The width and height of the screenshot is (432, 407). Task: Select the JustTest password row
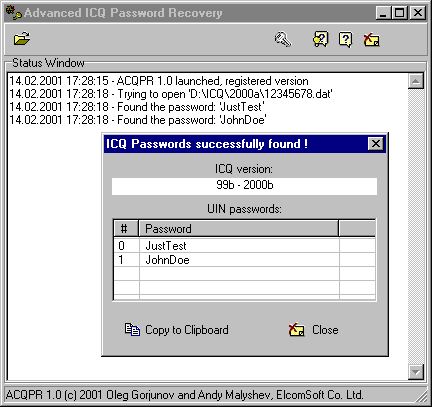click(244, 246)
